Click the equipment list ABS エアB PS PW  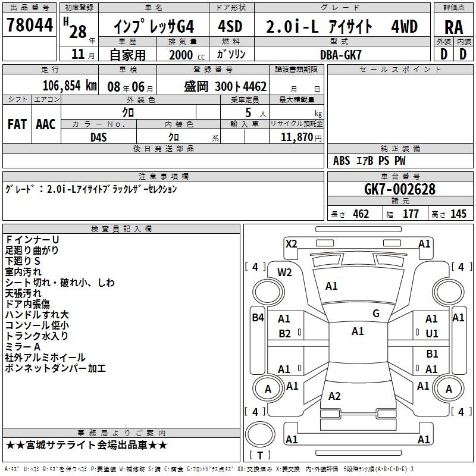pyautogui.click(x=369, y=161)
